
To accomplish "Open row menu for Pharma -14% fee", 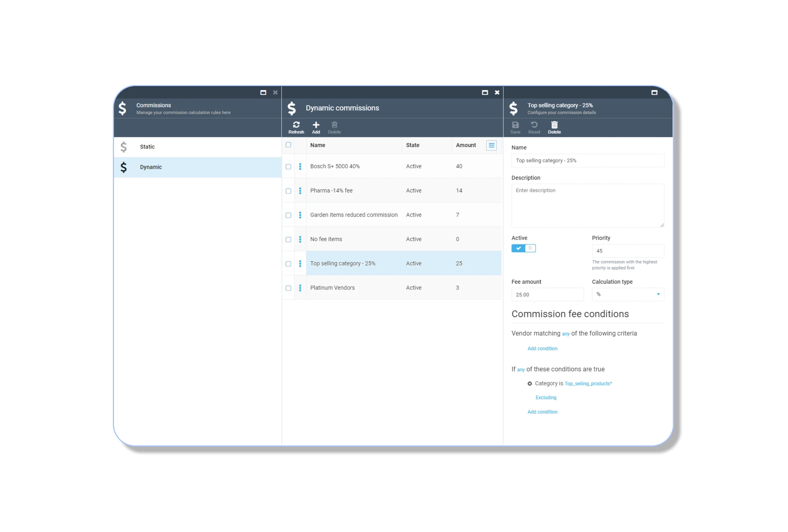I will tap(300, 191).
